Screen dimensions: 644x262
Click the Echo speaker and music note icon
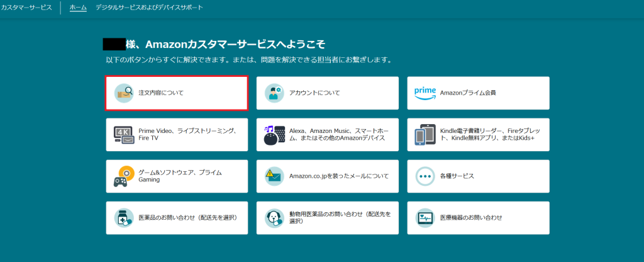(x=274, y=135)
